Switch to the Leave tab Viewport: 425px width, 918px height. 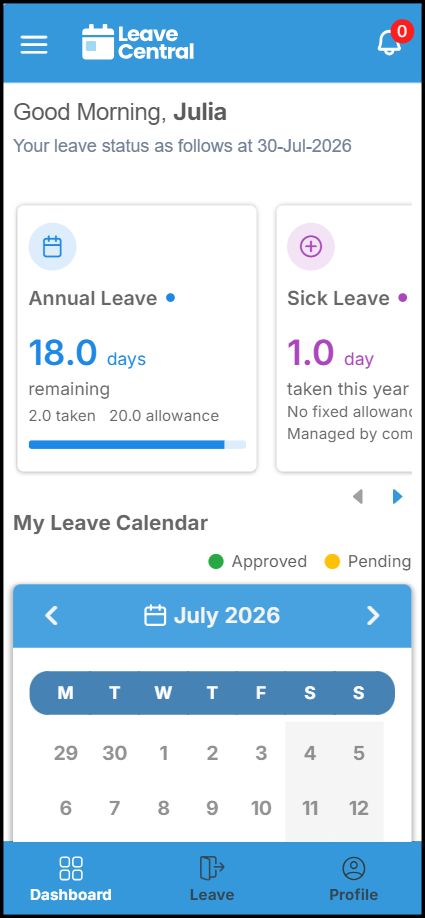(x=212, y=879)
